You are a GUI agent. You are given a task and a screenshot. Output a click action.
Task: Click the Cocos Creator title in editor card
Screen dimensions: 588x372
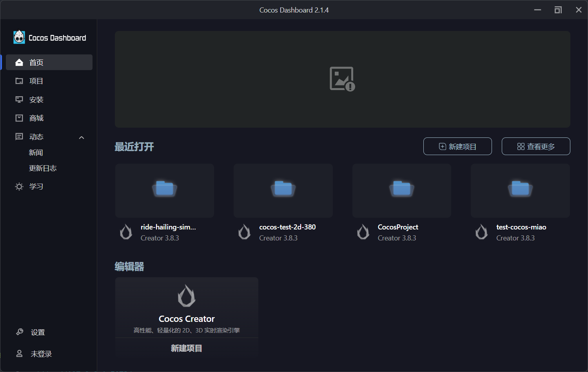[x=187, y=319]
